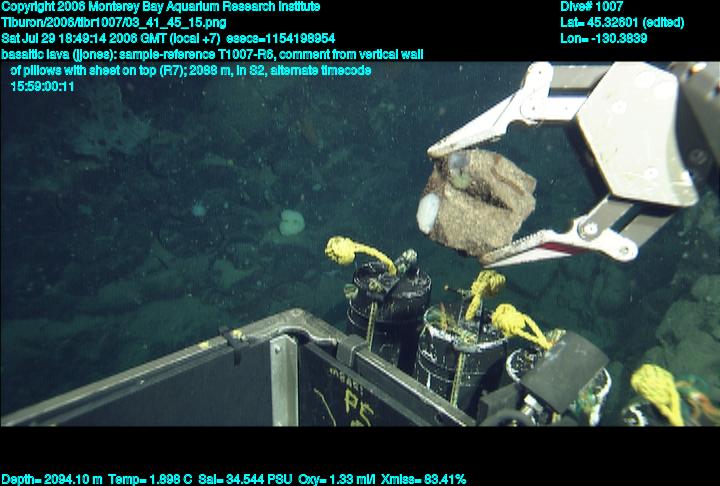Select the esecs=1154198954 value

[281, 38]
